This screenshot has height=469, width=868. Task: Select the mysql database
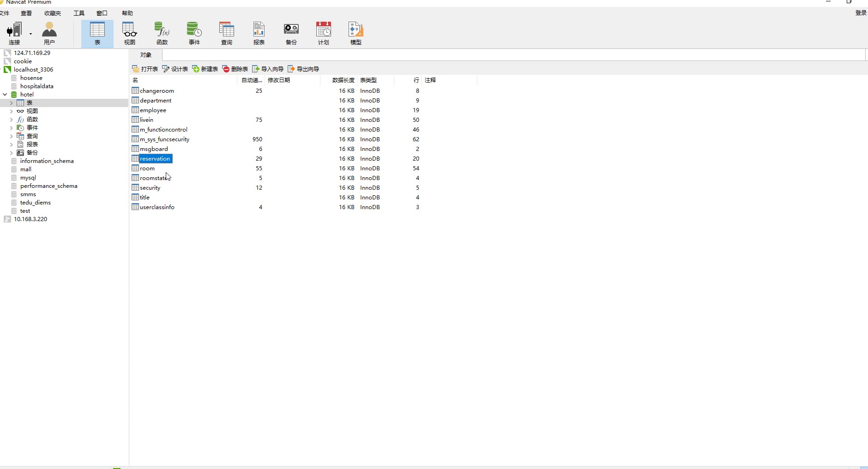28,177
